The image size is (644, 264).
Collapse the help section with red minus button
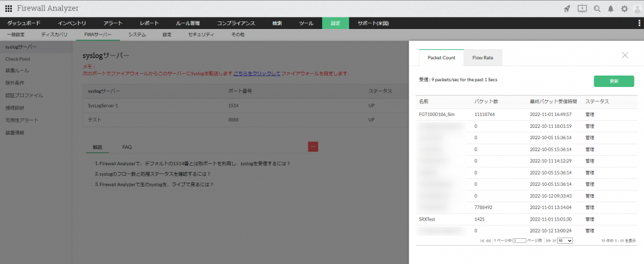click(x=313, y=146)
